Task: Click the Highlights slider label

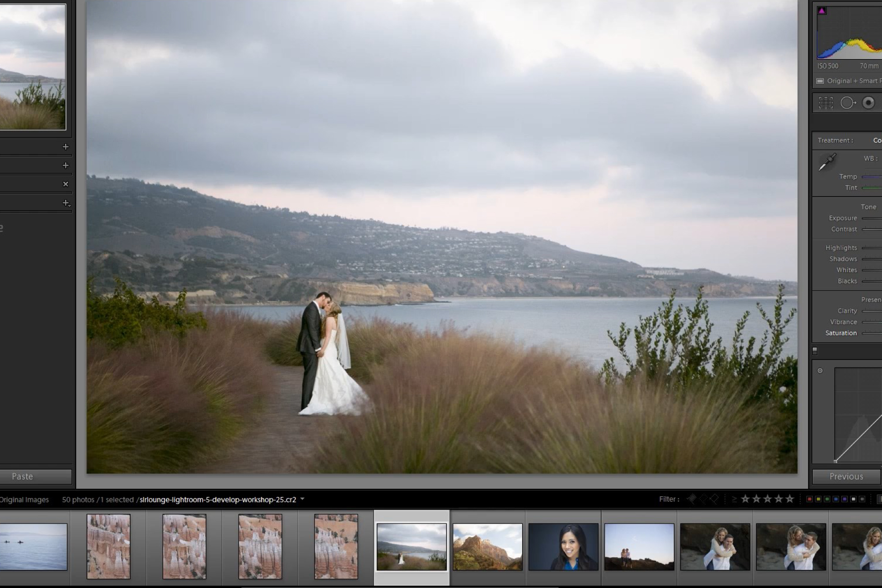Action: pyautogui.click(x=841, y=248)
